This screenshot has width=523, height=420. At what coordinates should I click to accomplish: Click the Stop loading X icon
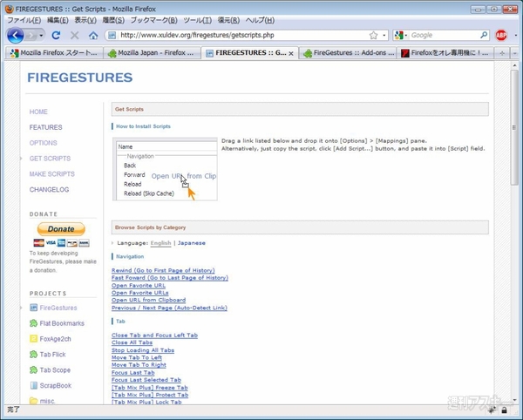pos(75,35)
